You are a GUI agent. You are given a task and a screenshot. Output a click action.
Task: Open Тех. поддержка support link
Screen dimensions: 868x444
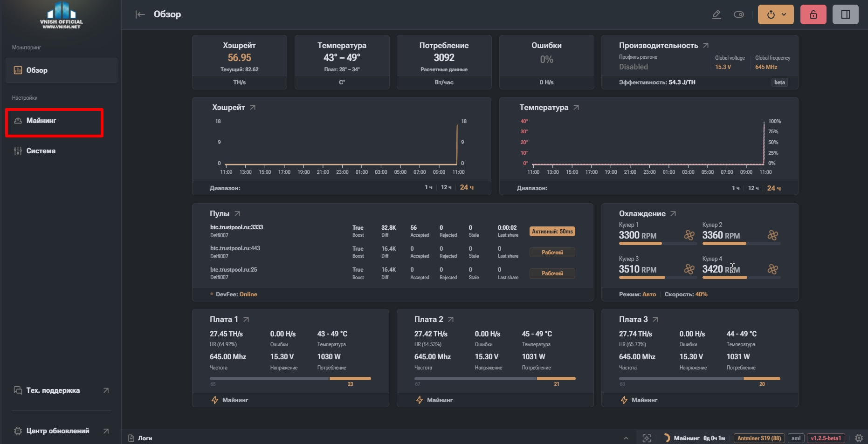(62, 390)
